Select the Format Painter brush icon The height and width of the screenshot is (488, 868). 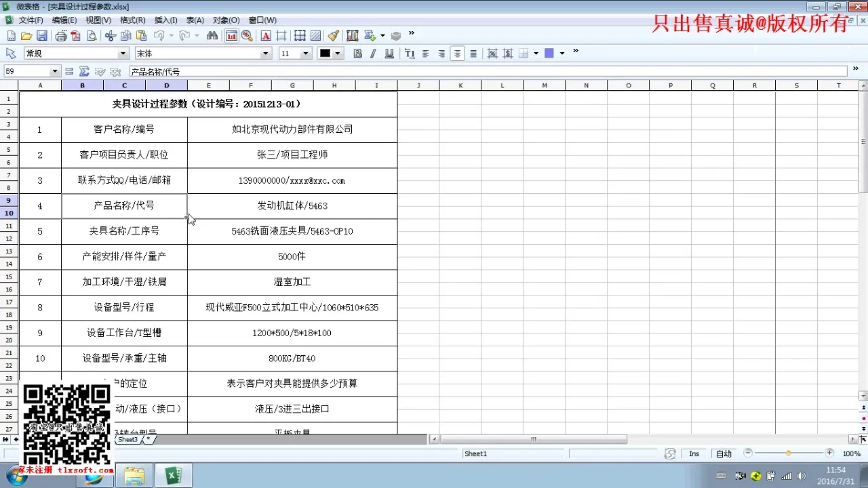tap(334, 36)
